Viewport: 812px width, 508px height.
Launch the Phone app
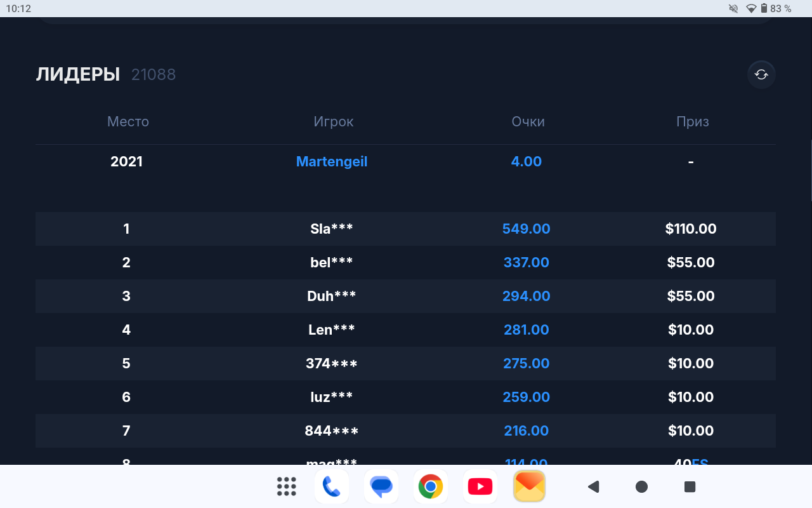tap(332, 486)
